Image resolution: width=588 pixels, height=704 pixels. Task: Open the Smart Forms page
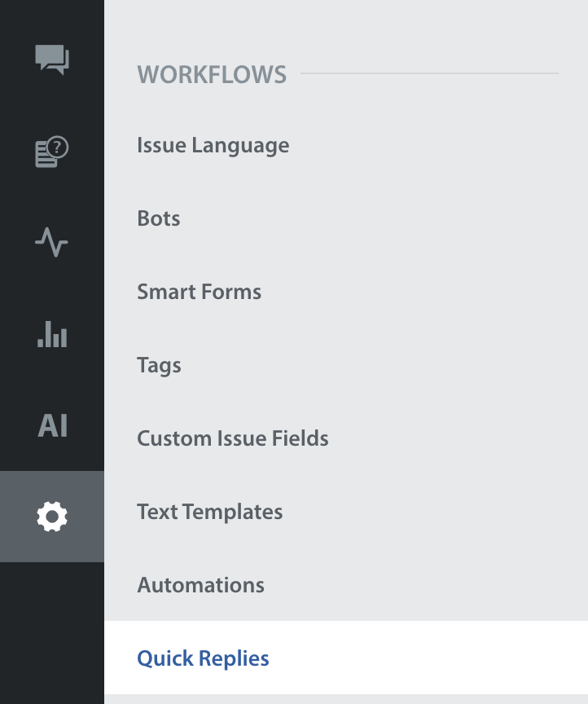tap(199, 293)
